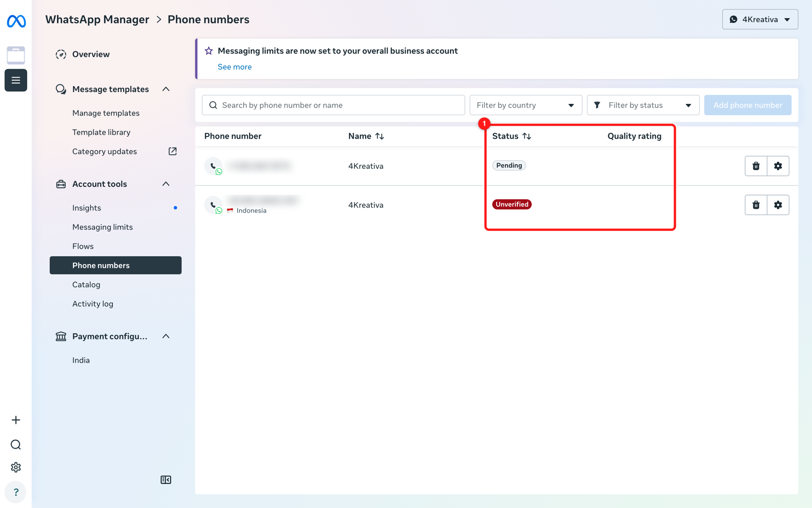Open Template library

coord(101,132)
